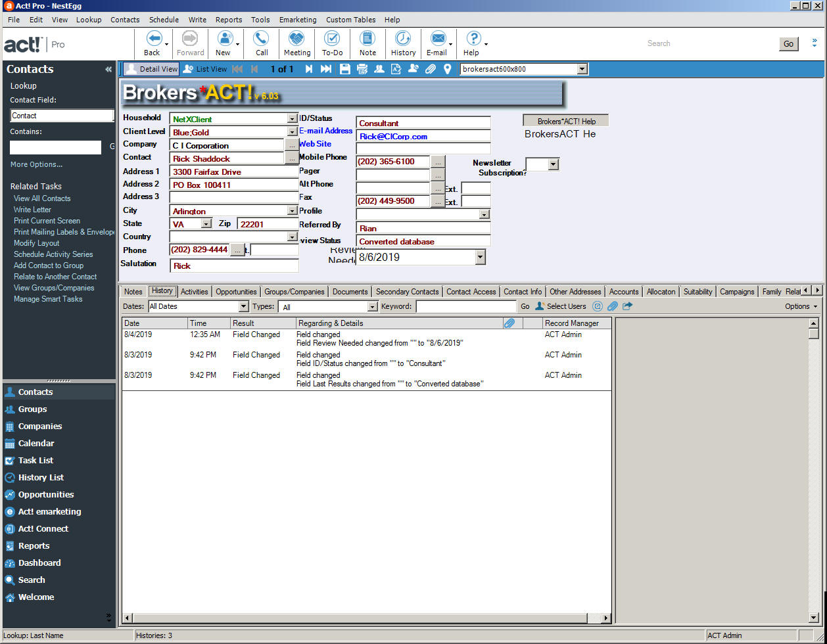This screenshot has height=644, width=827.
Task: Switch to the Notes tab
Action: click(133, 292)
